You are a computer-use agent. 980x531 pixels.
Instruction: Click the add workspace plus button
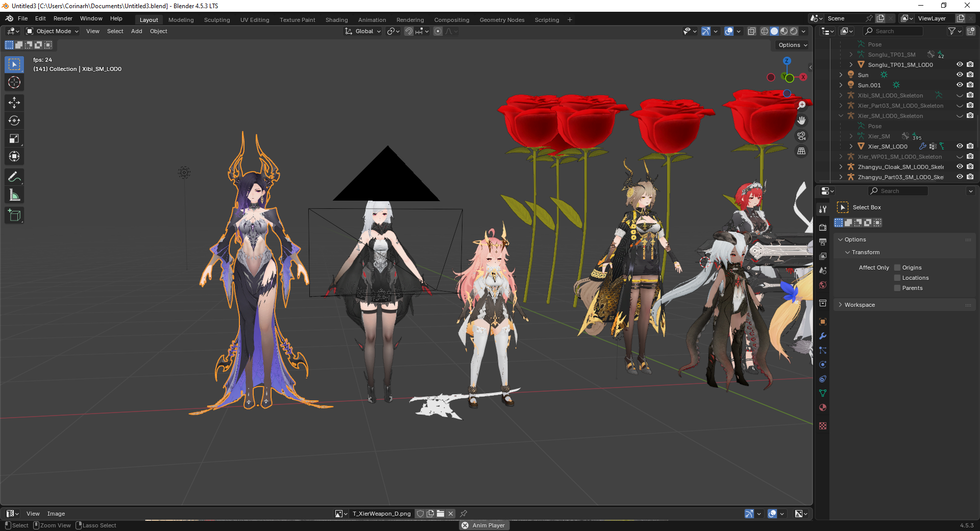[x=570, y=20]
